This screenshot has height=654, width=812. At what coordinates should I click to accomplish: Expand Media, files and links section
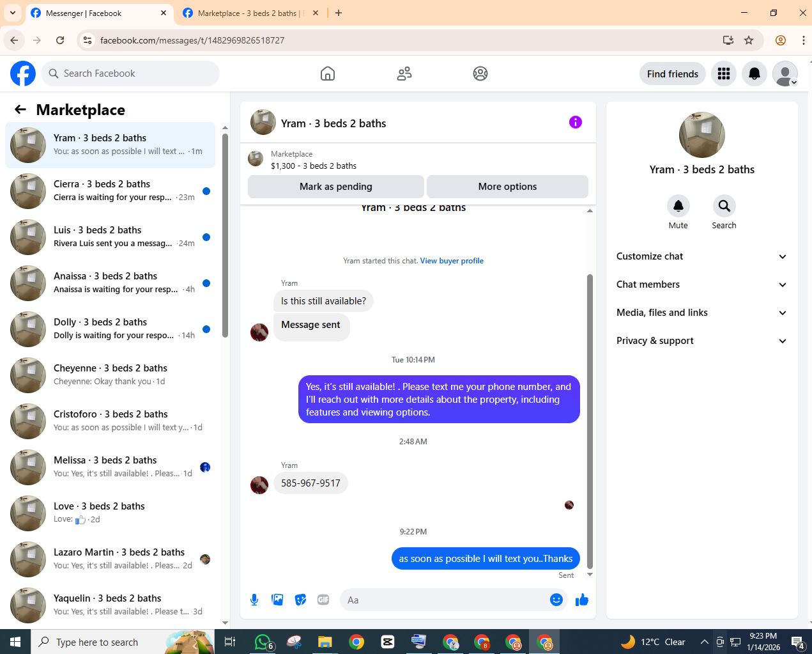(x=701, y=313)
